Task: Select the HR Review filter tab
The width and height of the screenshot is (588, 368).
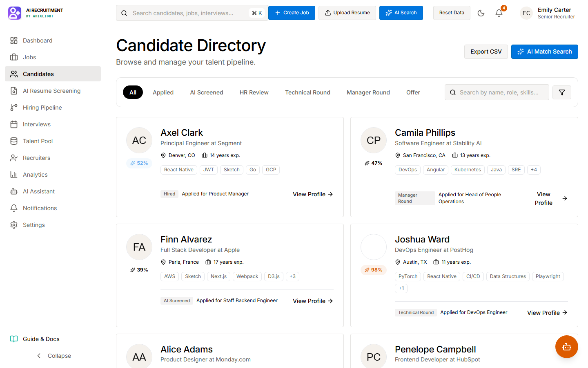Action: pyautogui.click(x=254, y=92)
